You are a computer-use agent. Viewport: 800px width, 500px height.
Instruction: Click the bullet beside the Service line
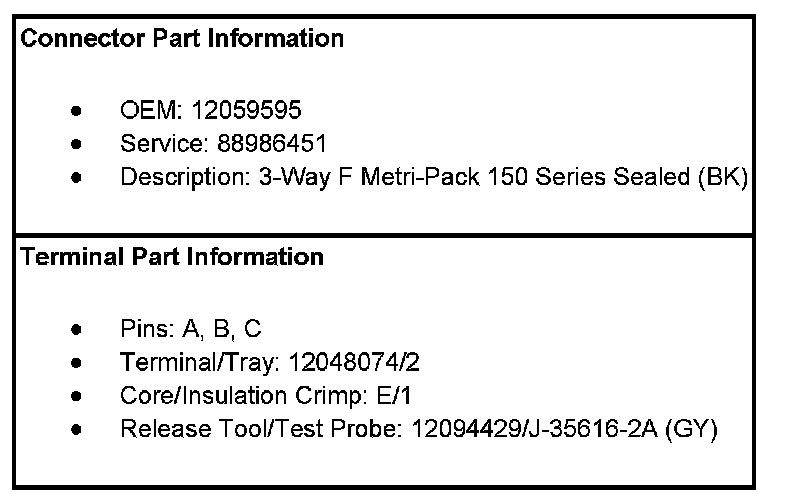pos(77,144)
